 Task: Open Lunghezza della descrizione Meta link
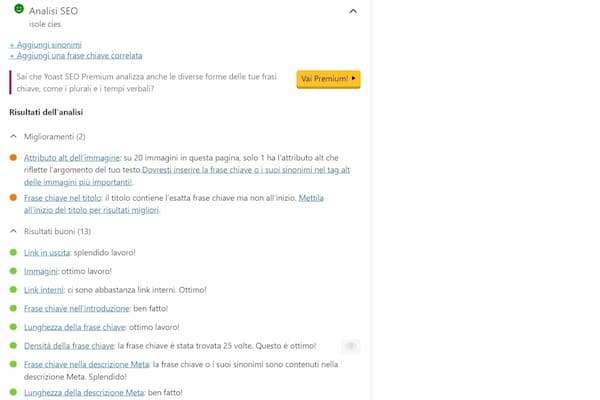84,393
